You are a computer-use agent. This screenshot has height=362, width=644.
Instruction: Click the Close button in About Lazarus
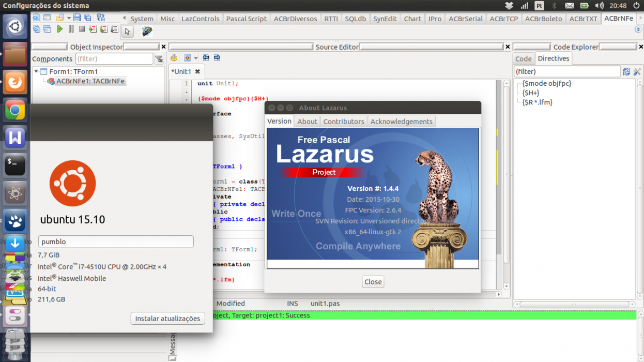tap(373, 282)
